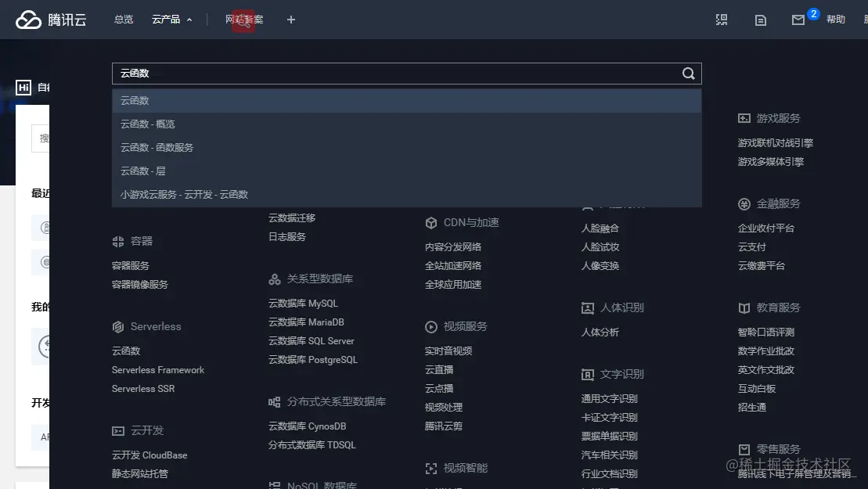Screen dimensions: 868x489
Task: Collapse the 云产品 products menu
Action: (172, 20)
